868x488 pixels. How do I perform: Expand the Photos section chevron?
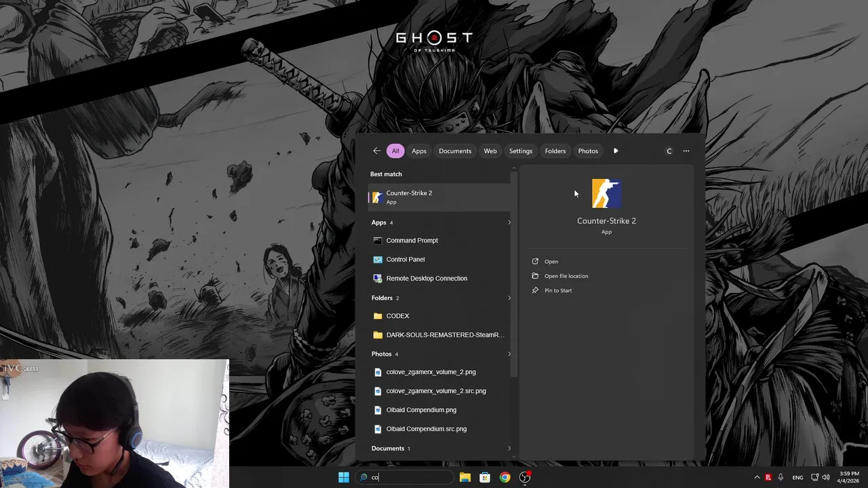[x=509, y=354]
